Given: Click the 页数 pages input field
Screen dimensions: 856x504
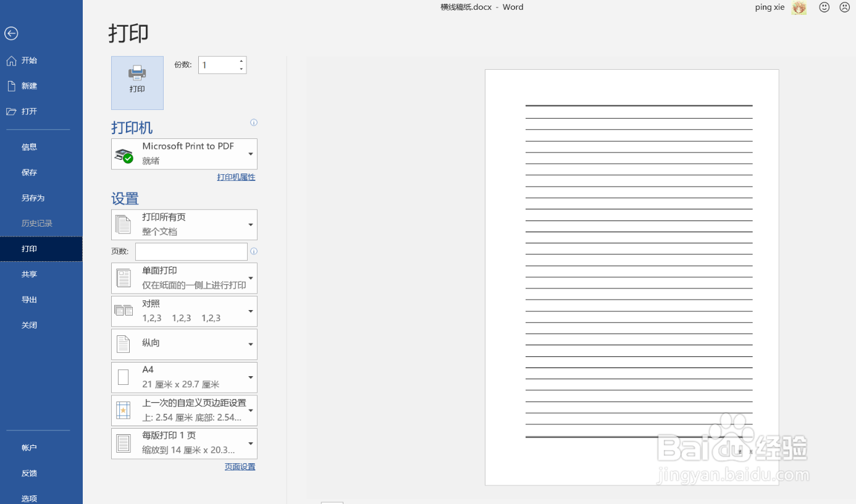Looking at the screenshot, I should coord(191,251).
